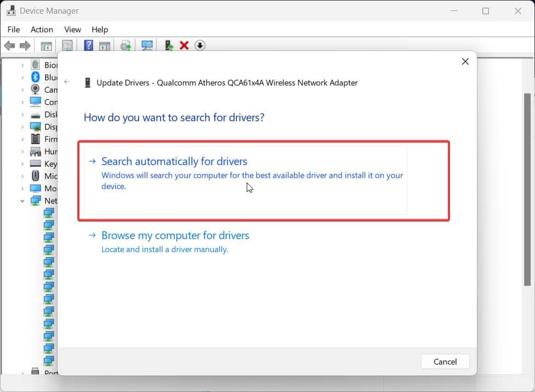
Task: Expand the Bluetooth tree node
Action: pos(22,77)
